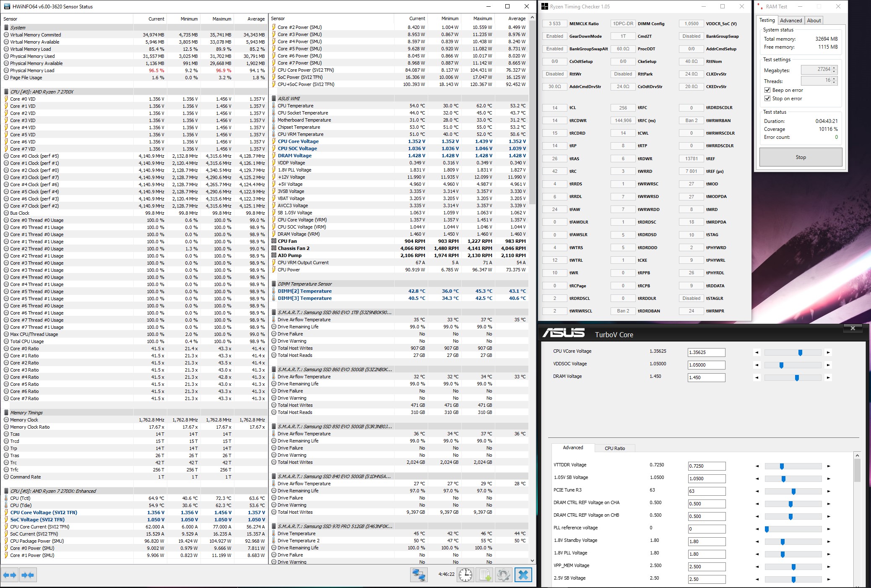
Task: Toggle the Beep on error checkbox
Action: tap(767, 90)
